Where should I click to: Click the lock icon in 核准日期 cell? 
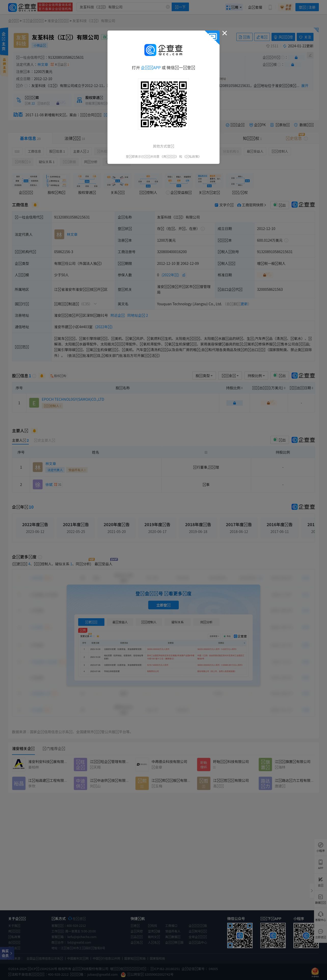click(x=265, y=275)
